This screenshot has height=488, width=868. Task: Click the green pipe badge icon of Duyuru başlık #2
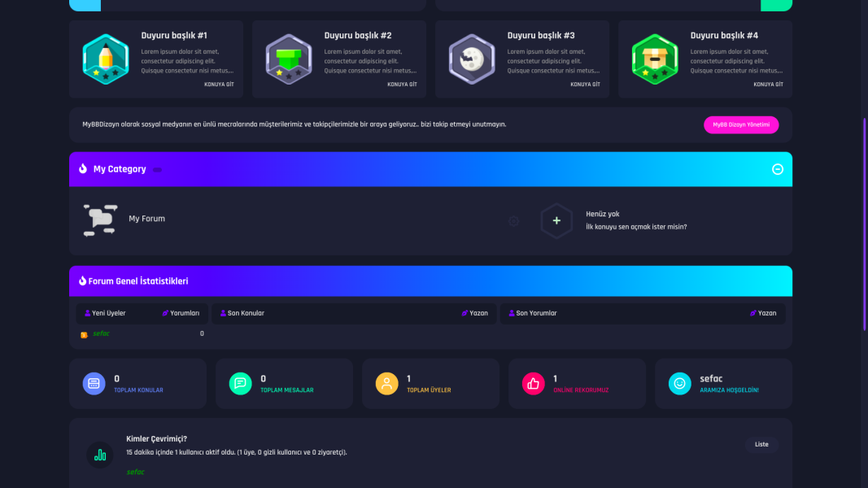(x=289, y=59)
